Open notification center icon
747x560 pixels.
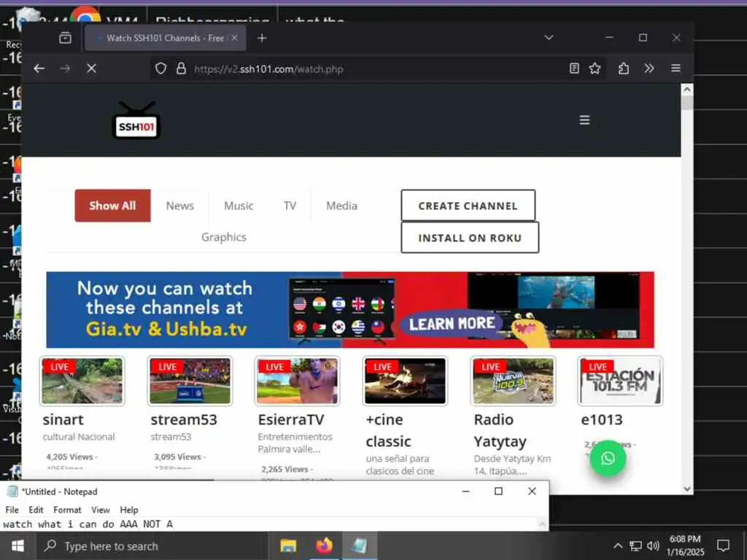[723, 545]
